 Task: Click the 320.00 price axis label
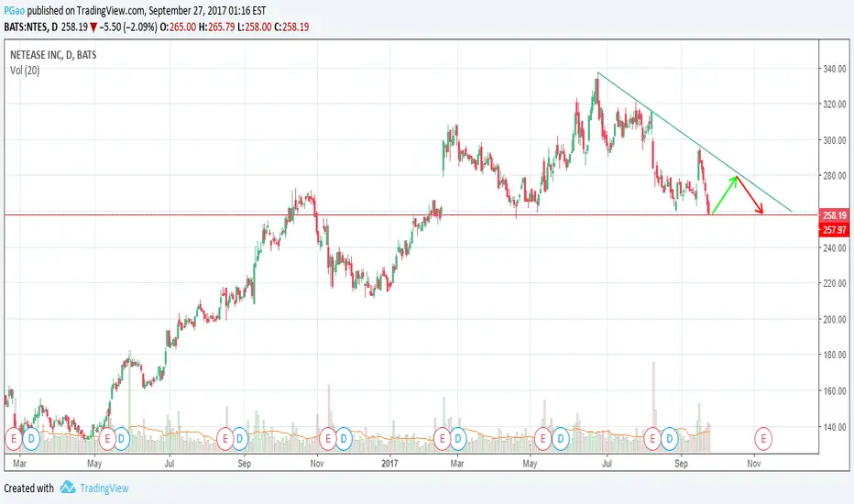pyautogui.click(x=835, y=104)
